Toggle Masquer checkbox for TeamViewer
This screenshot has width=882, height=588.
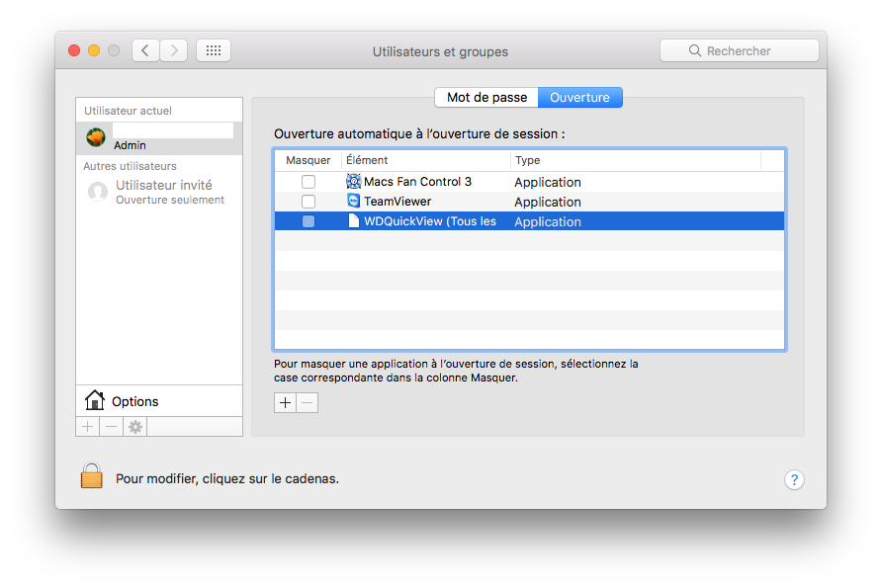309,202
